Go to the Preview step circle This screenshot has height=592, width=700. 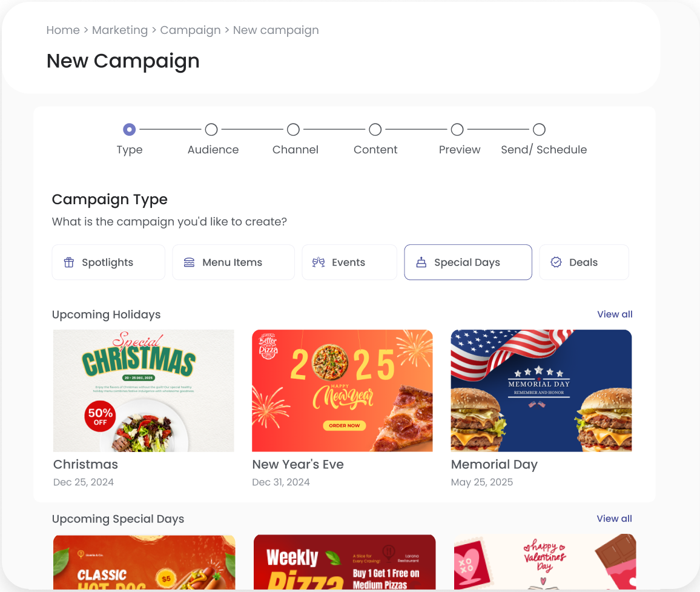click(x=457, y=130)
